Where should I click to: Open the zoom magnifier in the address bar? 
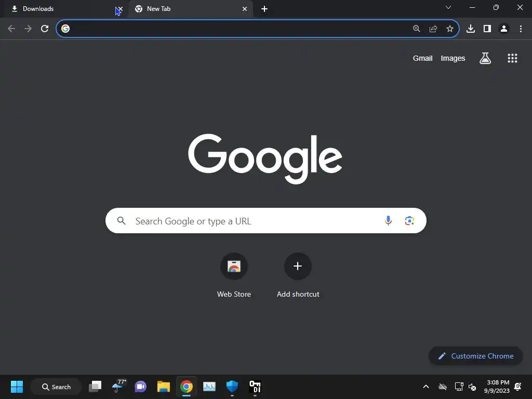[x=417, y=29]
